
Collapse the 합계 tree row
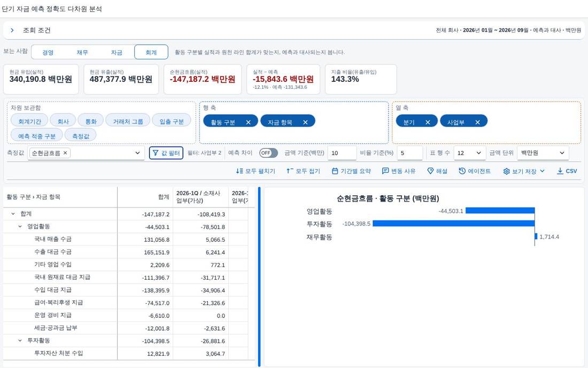pyautogui.click(x=13, y=214)
